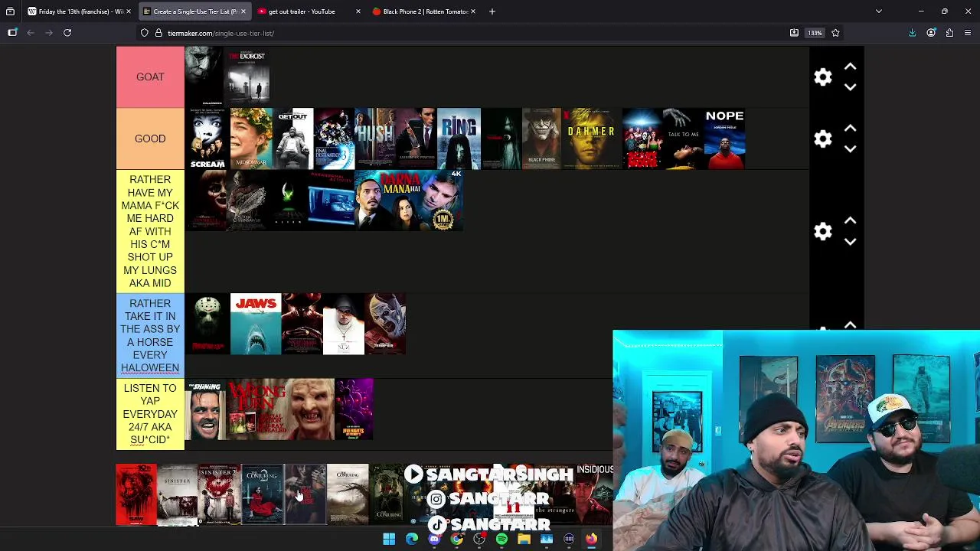This screenshot has height=551, width=980.
Task: Select The Exorcist poster
Action: coord(248,77)
